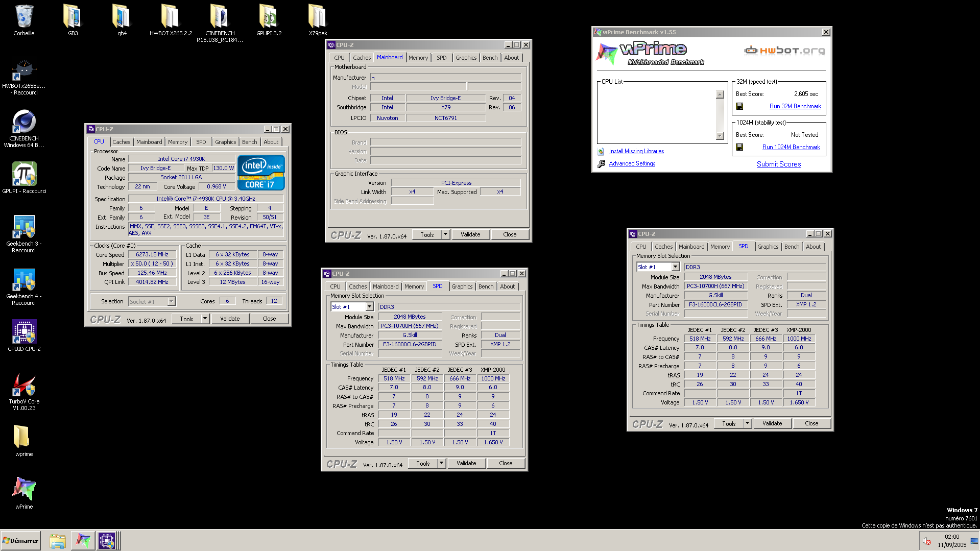The width and height of the screenshot is (980, 551).
Task: Click Submit Scores link
Action: pos(779,164)
